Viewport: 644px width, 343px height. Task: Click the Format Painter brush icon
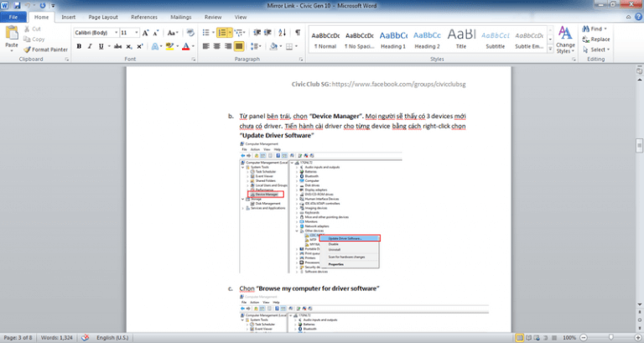point(28,49)
